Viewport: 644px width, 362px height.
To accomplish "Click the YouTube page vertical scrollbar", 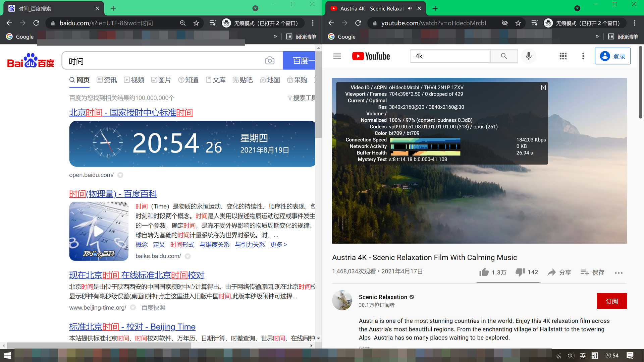I will (x=640, y=82).
